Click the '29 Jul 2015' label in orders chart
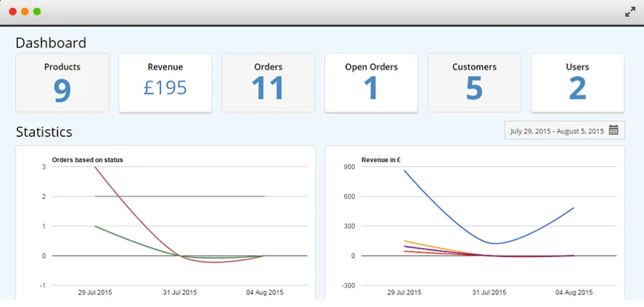 point(95,293)
